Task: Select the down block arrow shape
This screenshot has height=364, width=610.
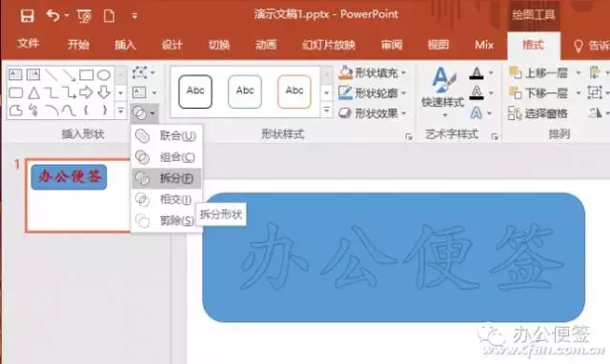Action: (104, 92)
